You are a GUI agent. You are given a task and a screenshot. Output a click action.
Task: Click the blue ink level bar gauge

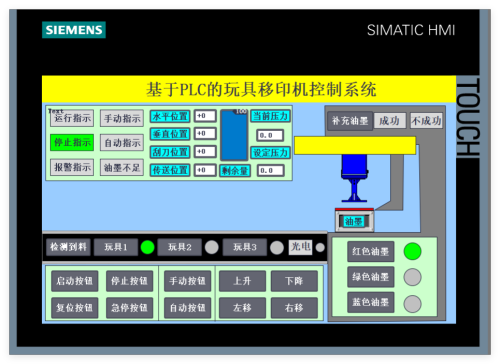coord(234,135)
